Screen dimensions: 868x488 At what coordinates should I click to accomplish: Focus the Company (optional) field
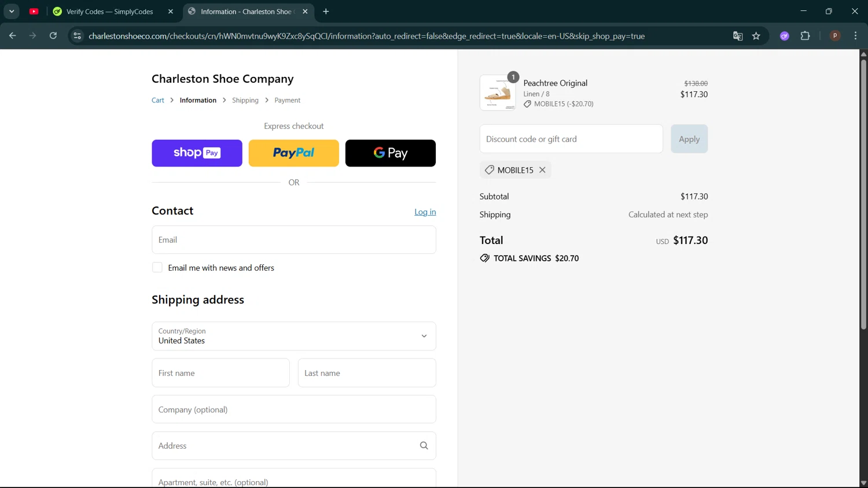tap(294, 409)
